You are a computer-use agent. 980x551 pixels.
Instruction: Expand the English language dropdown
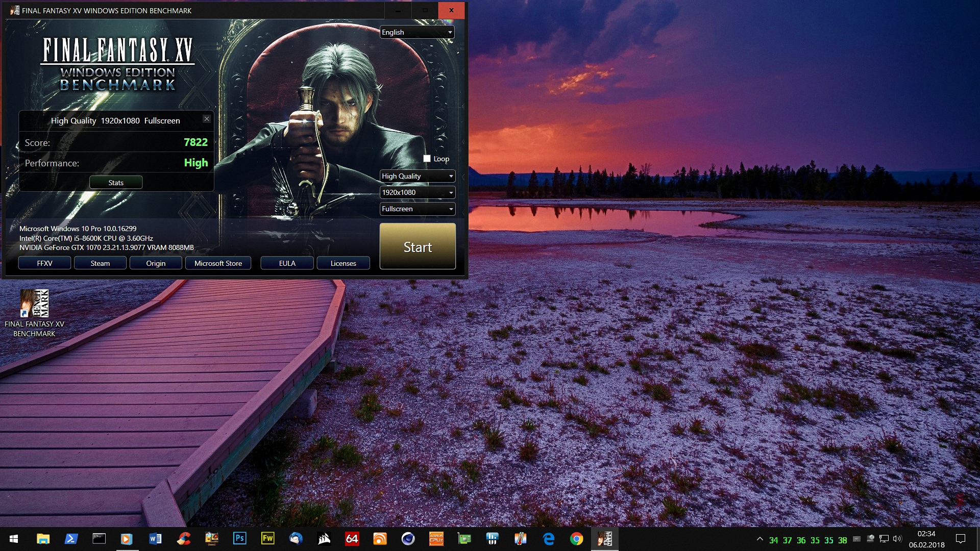click(x=417, y=32)
